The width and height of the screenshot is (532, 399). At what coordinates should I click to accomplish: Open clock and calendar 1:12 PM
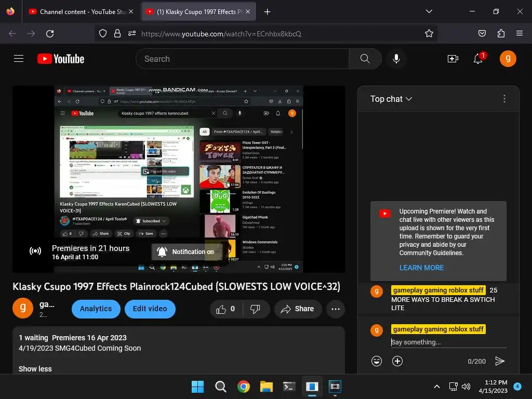pos(493,387)
